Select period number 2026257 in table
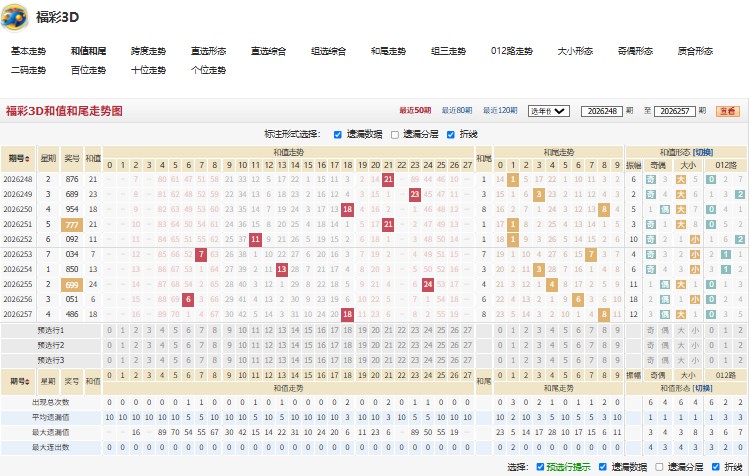This screenshot has width=749, height=476. [x=18, y=314]
